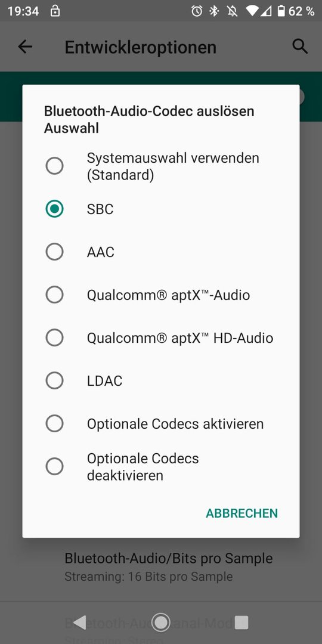The width and height of the screenshot is (322, 644).
Task: Select the LDAC codec option
Action: [x=161, y=380]
